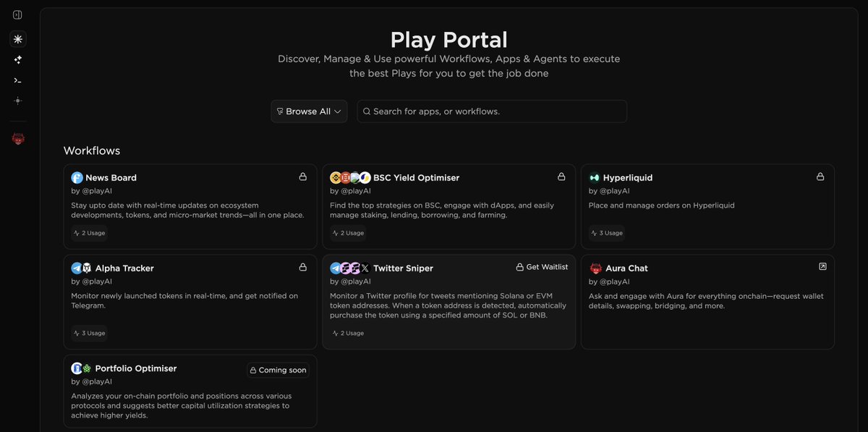The width and height of the screenshot is (868, 432).
Task: Click @playAI author under News Board
Action: [x=96, y=191]
